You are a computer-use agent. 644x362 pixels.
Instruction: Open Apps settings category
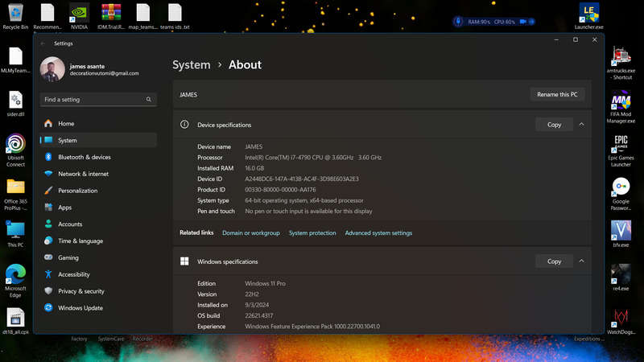click(98, 208)
